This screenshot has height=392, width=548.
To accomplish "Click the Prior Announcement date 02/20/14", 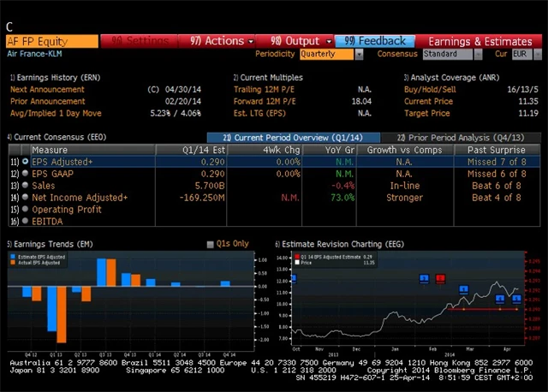I will [182, 101].
